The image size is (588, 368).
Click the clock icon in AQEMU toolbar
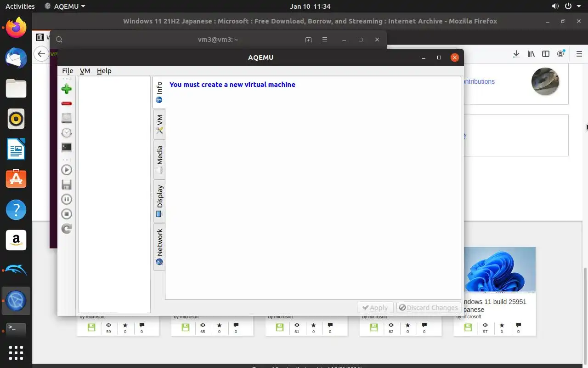pyautogui.click(x=67, y=133)
